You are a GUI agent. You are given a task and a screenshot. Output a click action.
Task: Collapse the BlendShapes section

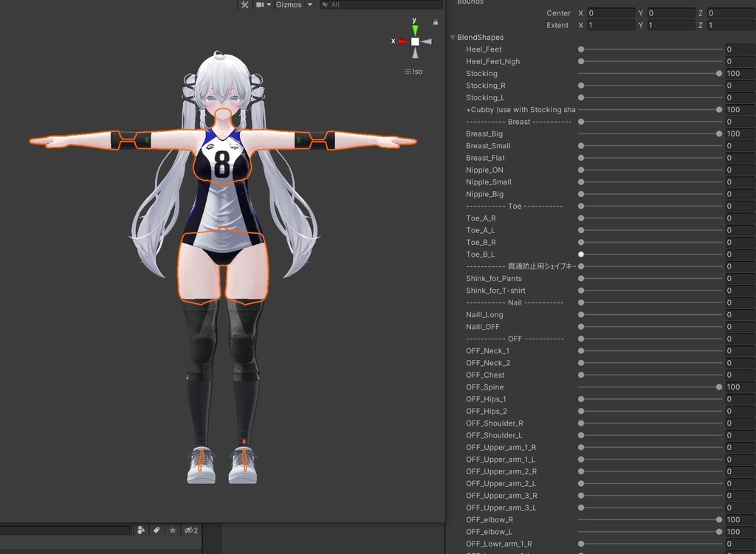[453, 37]
